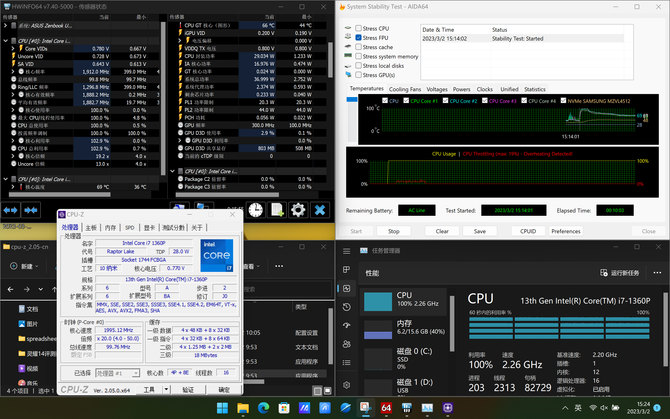This screenshot has height=419, width=670.
Task: Click the AIDA64 Stop button
Action: coord(394,231)
